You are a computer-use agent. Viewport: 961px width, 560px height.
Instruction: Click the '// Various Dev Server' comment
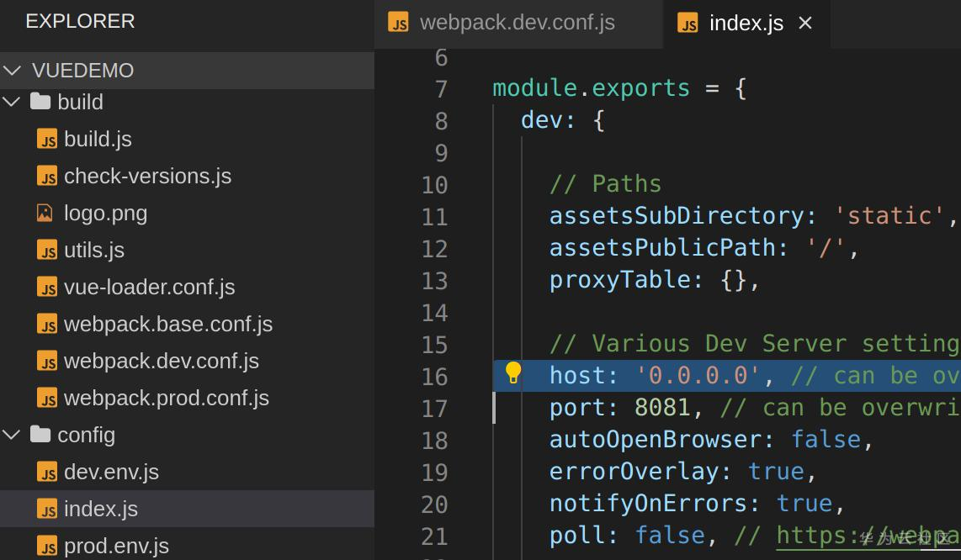click(755, 343)
